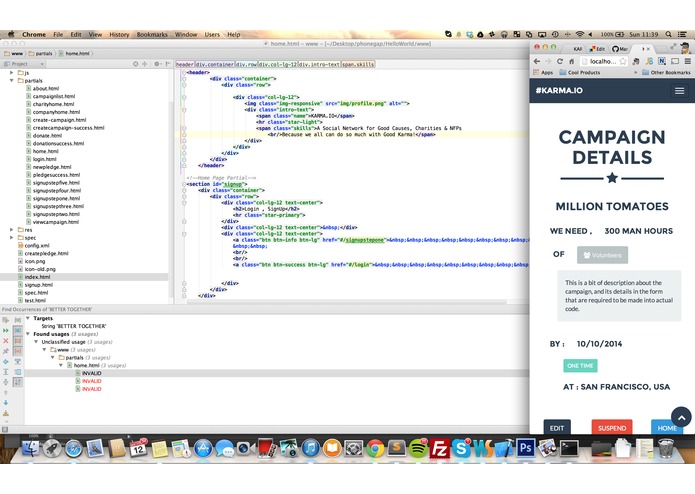Collapse the Unclassified usage node

(36, 342)
